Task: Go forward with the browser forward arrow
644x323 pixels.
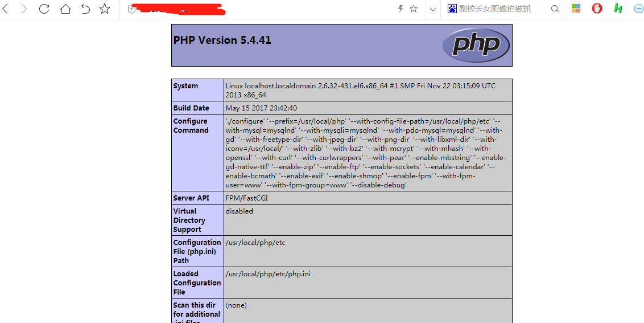Action: click(24, 9)
